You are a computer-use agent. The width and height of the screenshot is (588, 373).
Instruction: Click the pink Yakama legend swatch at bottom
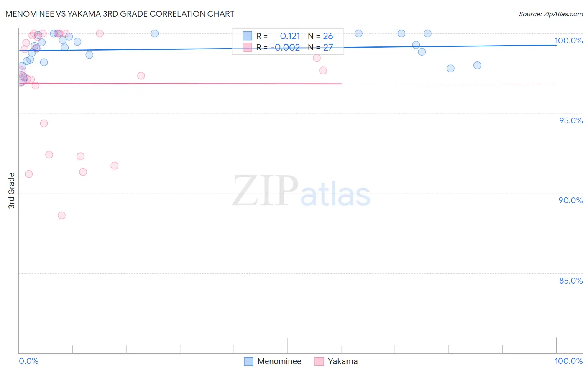319,361
